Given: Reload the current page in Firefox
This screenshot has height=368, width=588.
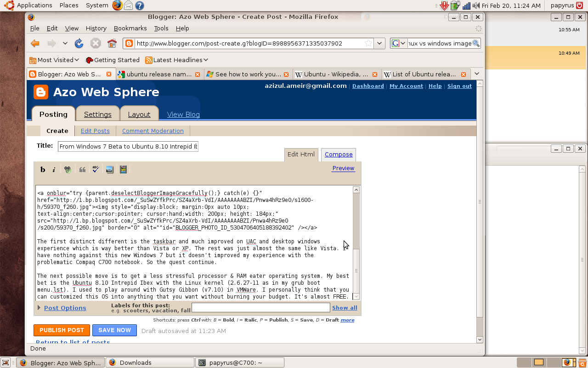Looking at the screenshot, I should [79, 43].
